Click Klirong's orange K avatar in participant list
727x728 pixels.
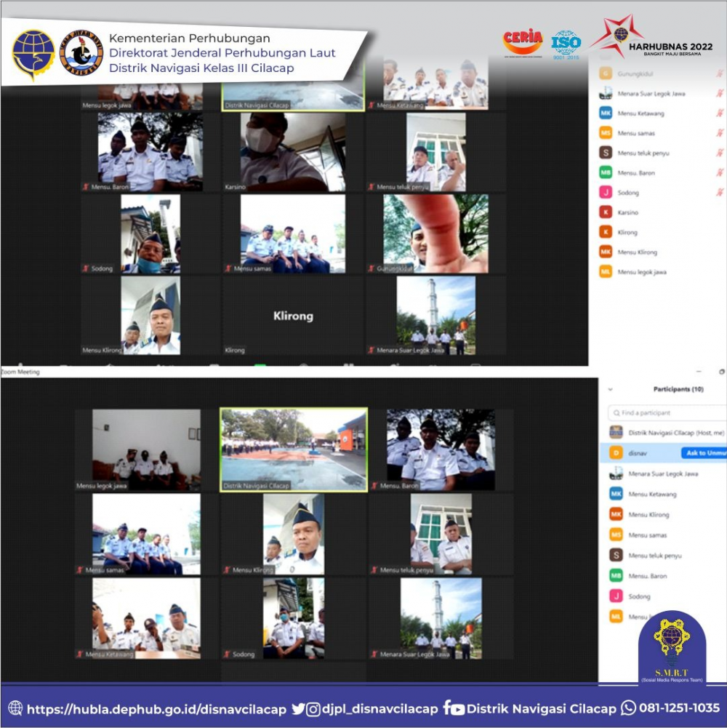606,232
